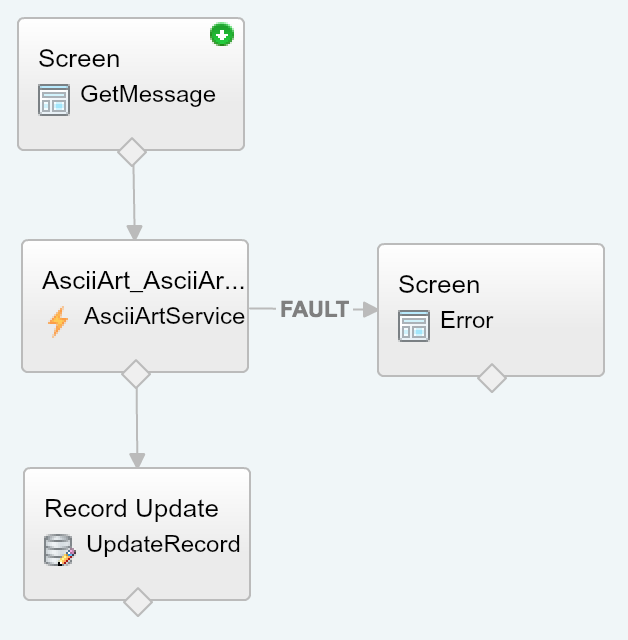Click the Screen title above GetMessage
This screenshot has height=640, width=628.
tap(79, 59)
